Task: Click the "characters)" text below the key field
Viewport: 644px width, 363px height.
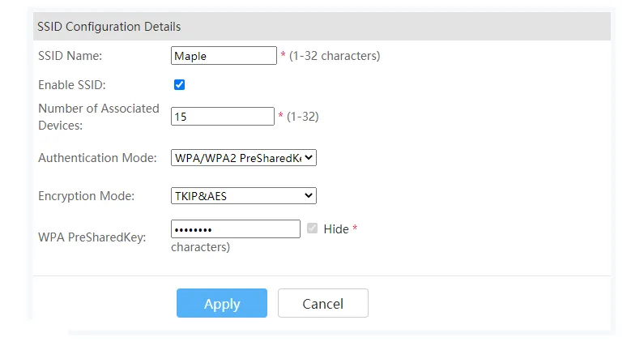Action: pyautogui.click(x=200, y=247)
